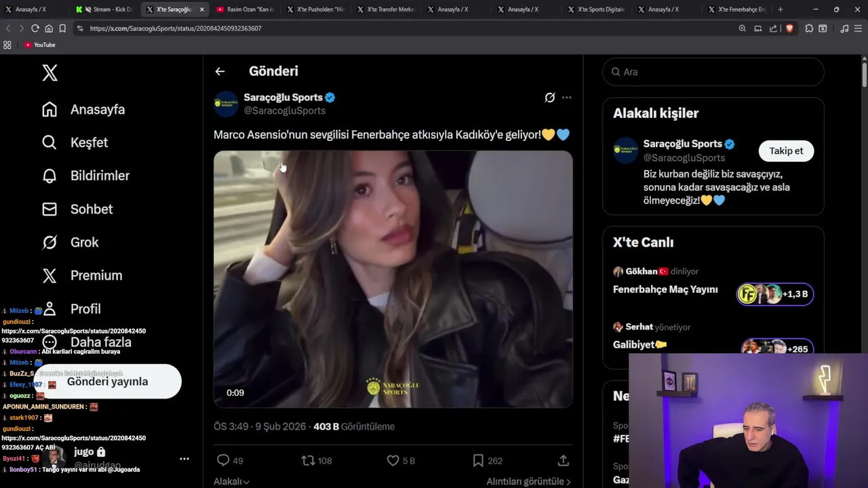Screen dimensions: 868x488
Task: Open Alıntıları görüntüle link
Action: tap(528, 481)
